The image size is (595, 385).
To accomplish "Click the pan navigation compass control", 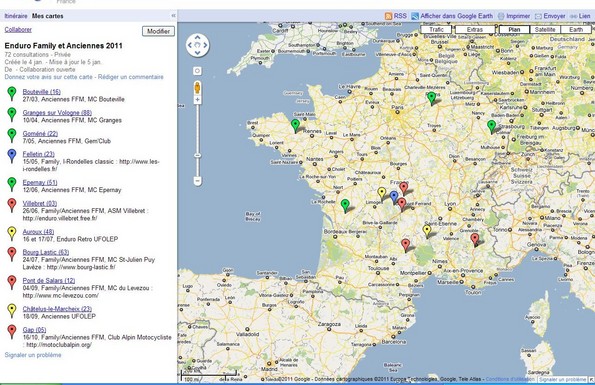I will [197, 45].
